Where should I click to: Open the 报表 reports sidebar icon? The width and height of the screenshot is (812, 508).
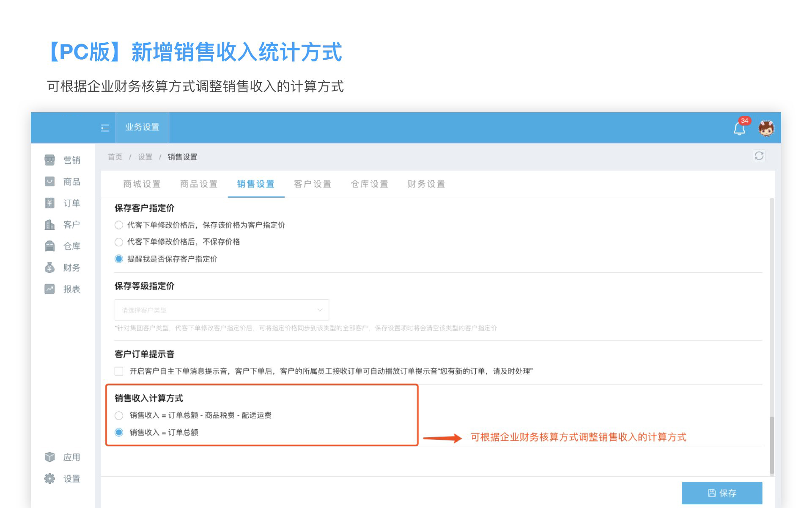[x=50, y=289]
